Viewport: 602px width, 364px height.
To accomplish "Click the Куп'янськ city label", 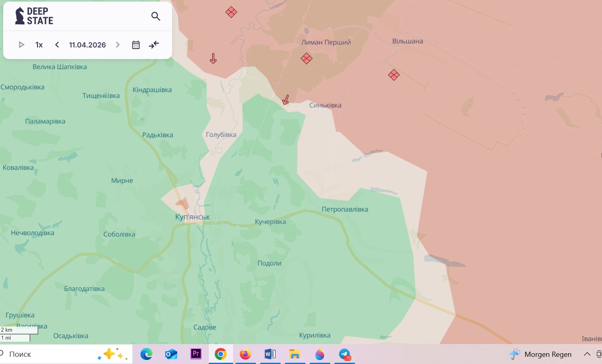I will tap(192, 217).
